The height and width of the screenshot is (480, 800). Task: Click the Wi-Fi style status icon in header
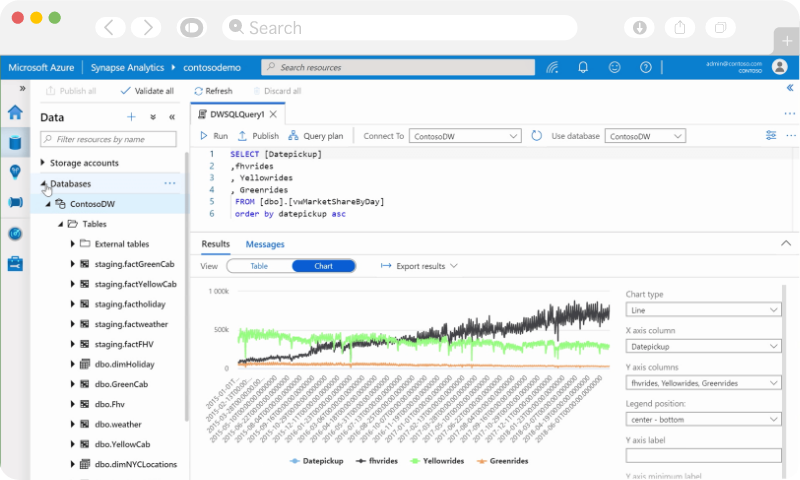click(553, 67)
